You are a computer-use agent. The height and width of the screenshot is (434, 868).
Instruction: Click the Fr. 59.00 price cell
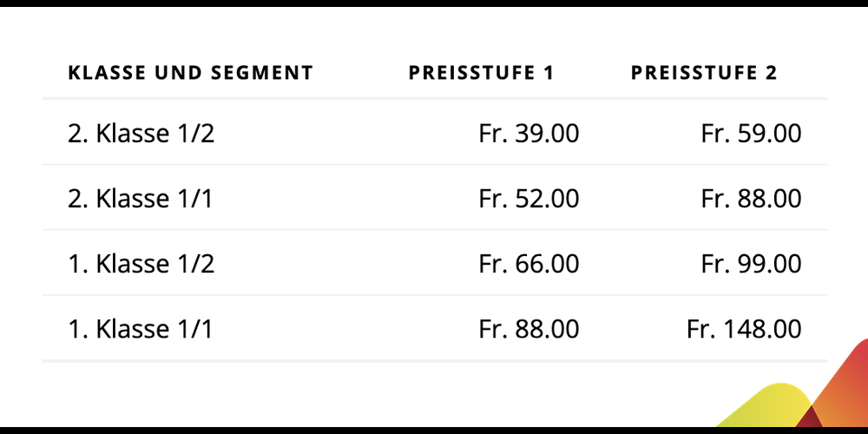pos(751,134)
